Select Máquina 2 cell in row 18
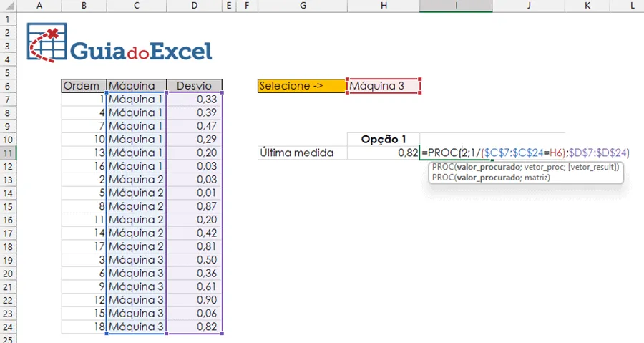The height and width of the screenshot is (343, 644). pos(137,246)
